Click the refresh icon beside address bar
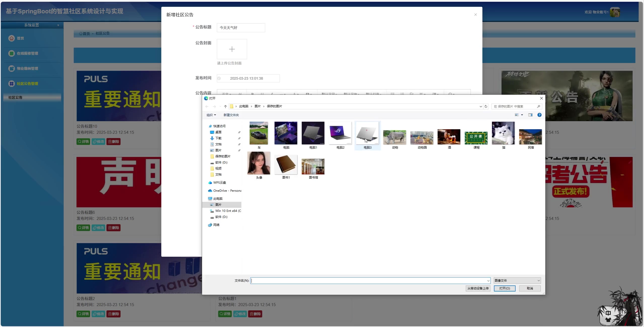The height and width of the screenshot is (327, 644). click(486, 107)
